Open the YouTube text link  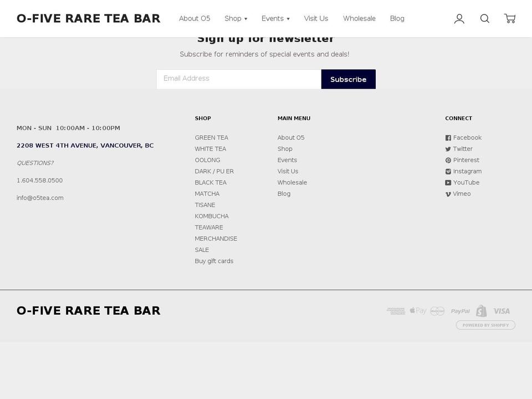click(x=466, y=182)
